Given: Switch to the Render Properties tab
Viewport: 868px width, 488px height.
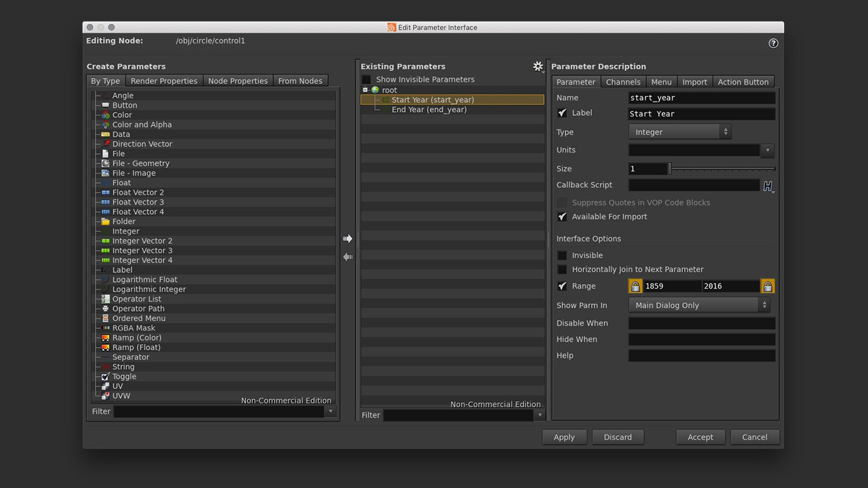Looking at the screenshot, I should coord(164,81).
